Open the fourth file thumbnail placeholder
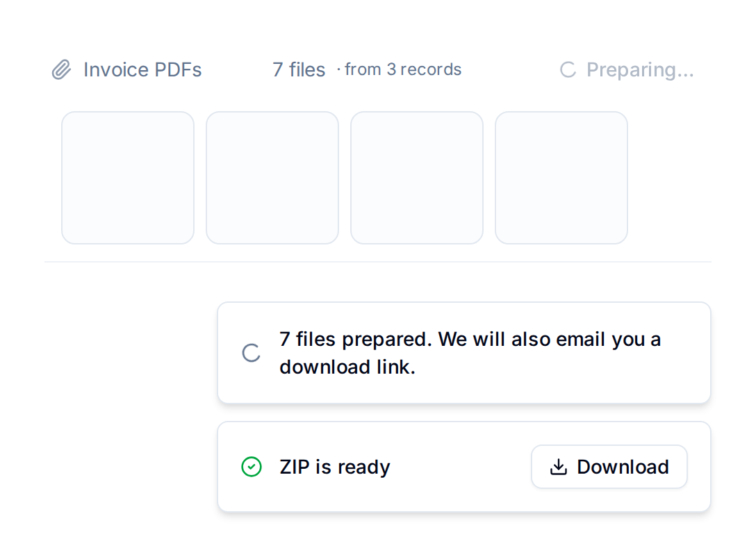Viewport: 756px width, 557px height. pos(561,178)
